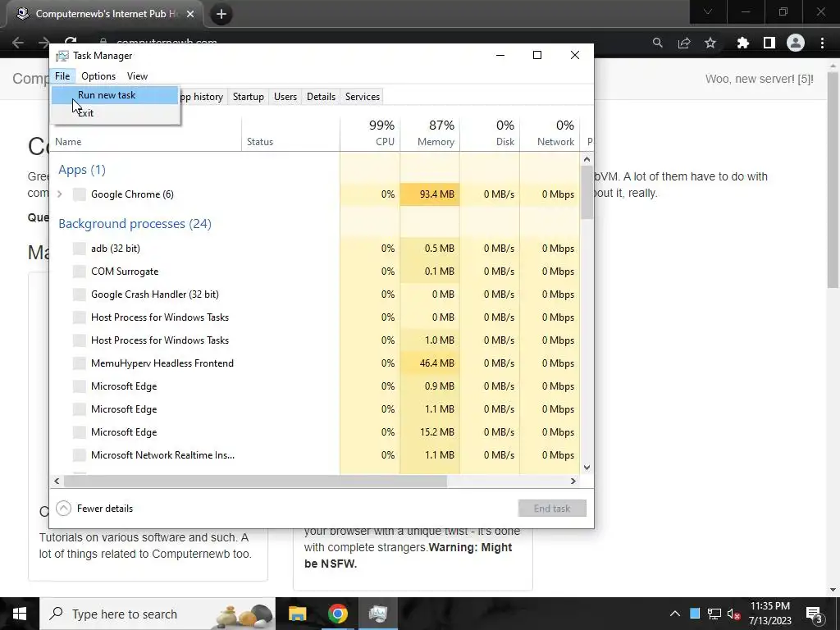Select the COM Surrogate process
This screenshot has width=840, height=630.
(x=314, y=272)
